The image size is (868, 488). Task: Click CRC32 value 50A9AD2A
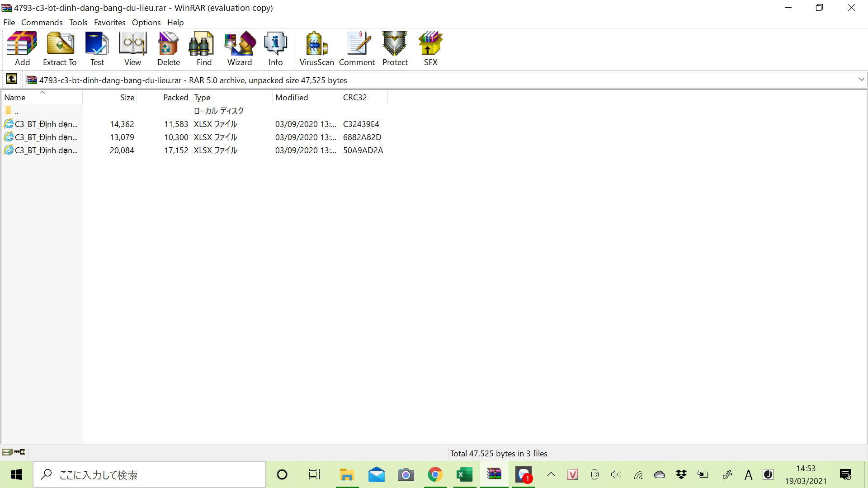click(x=363, y=150)
